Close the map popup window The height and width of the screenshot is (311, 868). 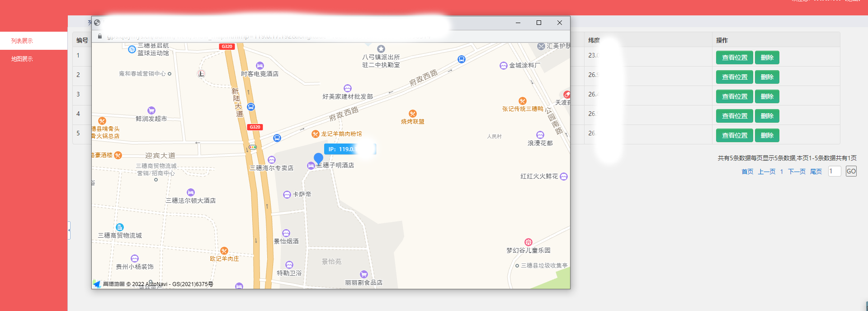560,23
